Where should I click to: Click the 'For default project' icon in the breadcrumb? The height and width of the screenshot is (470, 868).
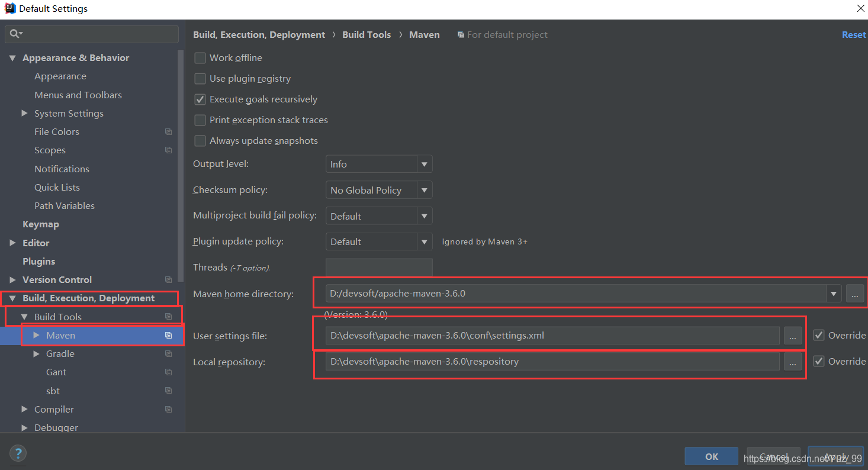[x=461, y=35]
